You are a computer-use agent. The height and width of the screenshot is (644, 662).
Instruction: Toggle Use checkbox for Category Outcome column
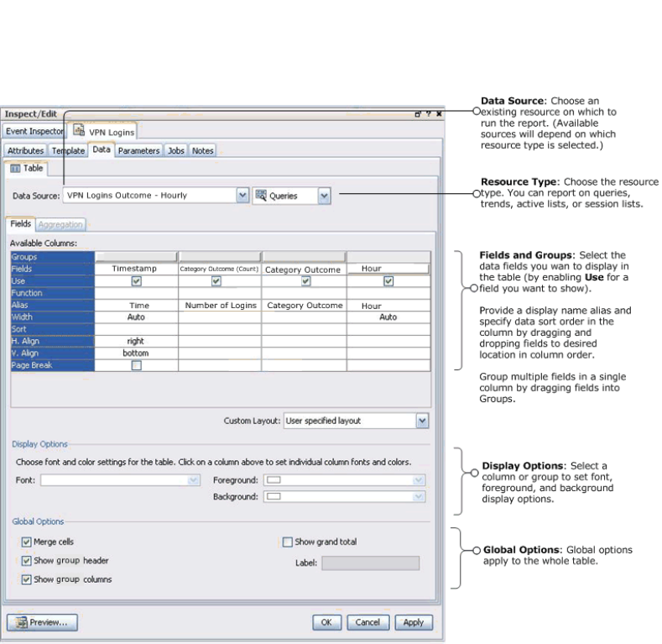(x=305, y=281)
